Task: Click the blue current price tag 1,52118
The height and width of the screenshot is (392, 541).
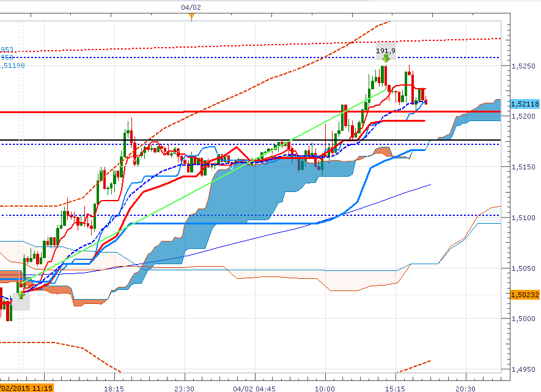Action: tap(524, 104)
